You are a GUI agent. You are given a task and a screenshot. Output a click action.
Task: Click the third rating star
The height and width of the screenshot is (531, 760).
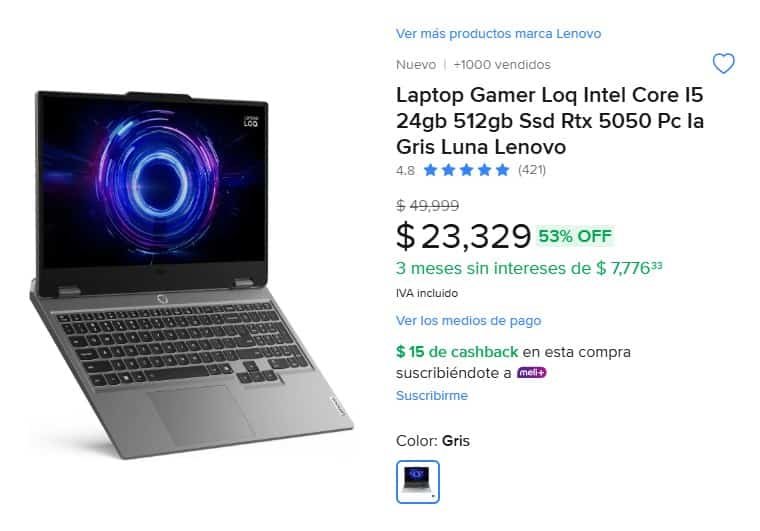(466, 170)
